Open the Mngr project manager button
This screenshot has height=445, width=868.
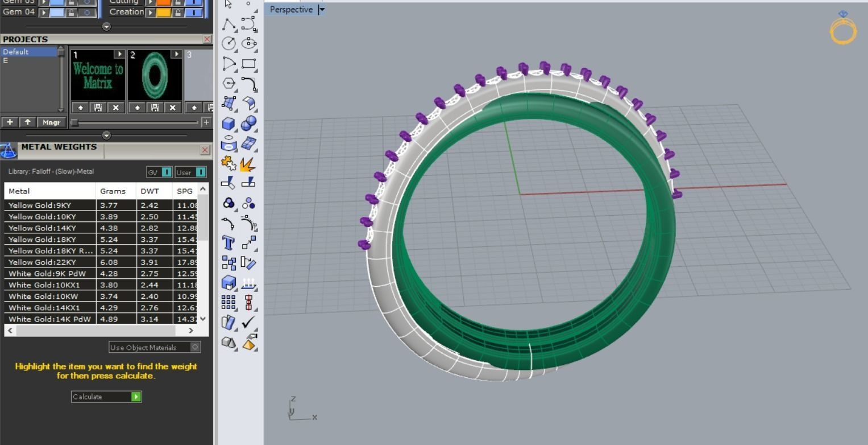(x=51, y=122)
